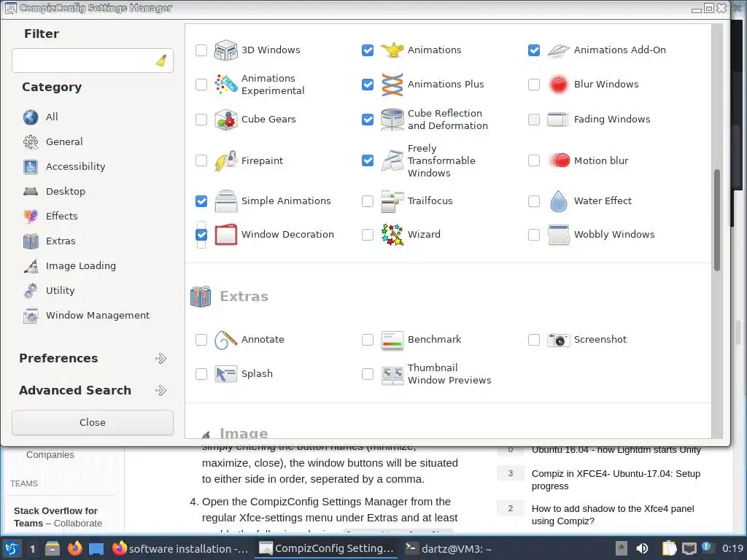Open the Cube Gears plugin icon

[226, 120]
